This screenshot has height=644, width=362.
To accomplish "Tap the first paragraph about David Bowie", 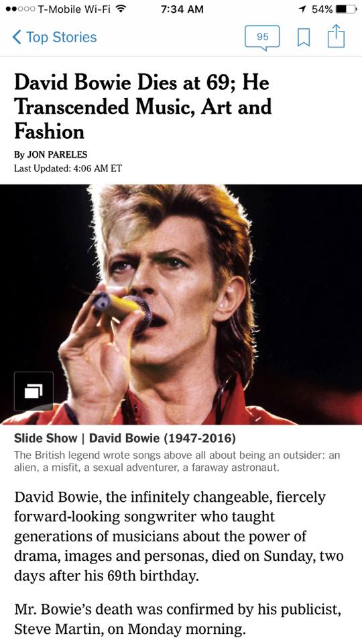I will pos(179,536).
